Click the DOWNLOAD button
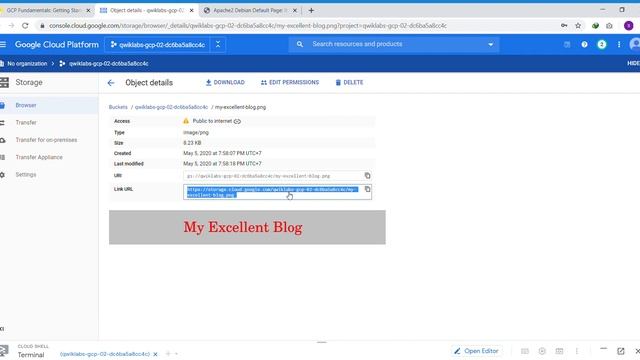Image resolution: width=640 pixels, height=360 pixels. click(225, 82)
